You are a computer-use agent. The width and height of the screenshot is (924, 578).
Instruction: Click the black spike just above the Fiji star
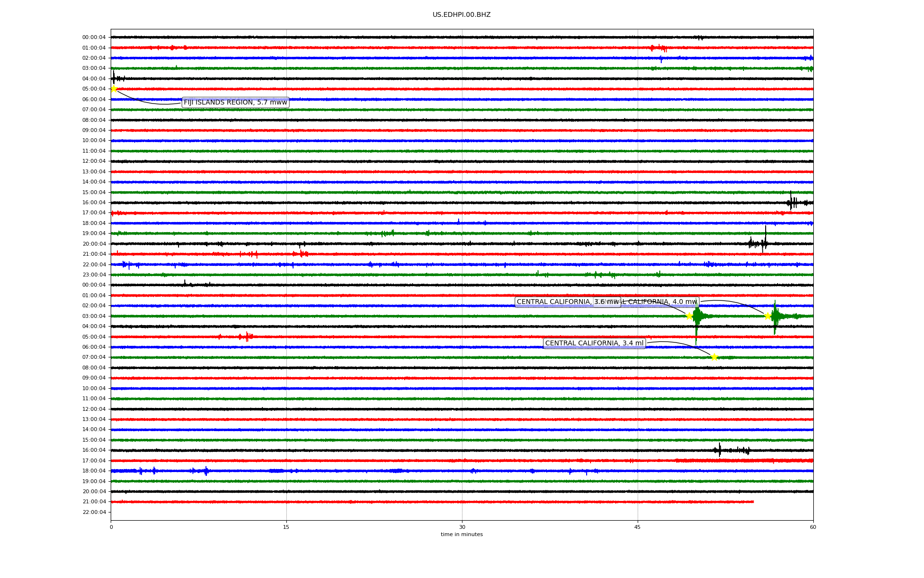pyautogui.click(x=114, y=77)
